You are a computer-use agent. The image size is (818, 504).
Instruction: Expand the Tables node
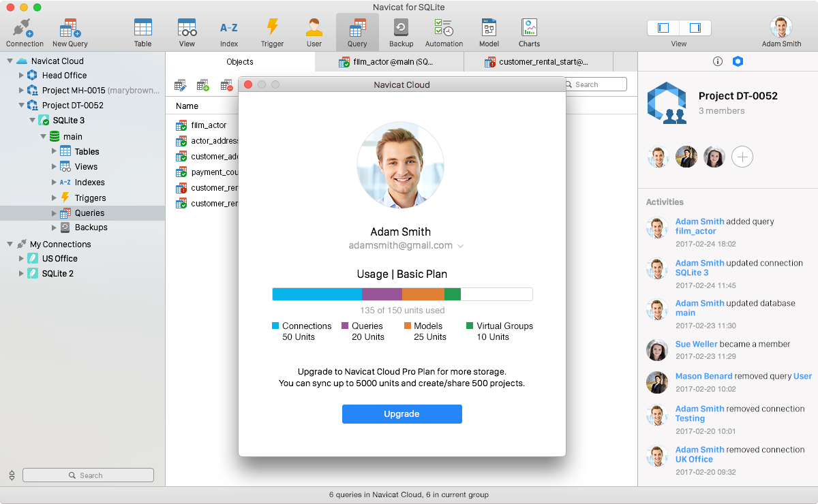click(x=54, y=151)
